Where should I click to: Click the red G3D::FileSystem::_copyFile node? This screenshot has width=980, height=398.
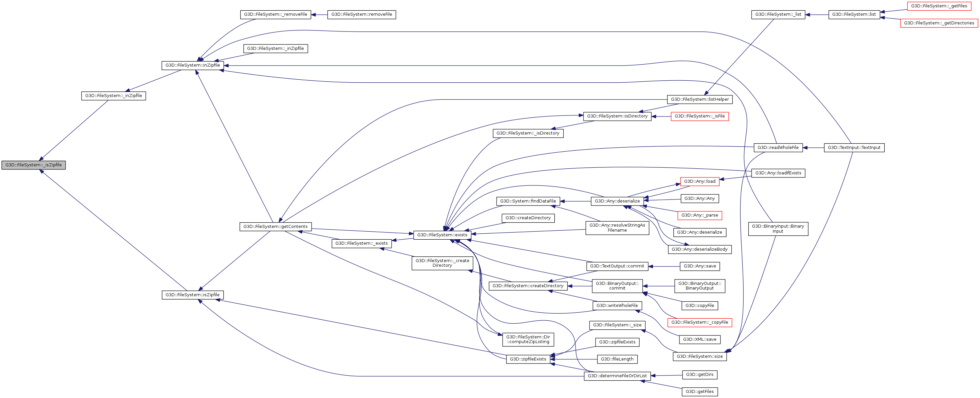(x=699, y=323)
